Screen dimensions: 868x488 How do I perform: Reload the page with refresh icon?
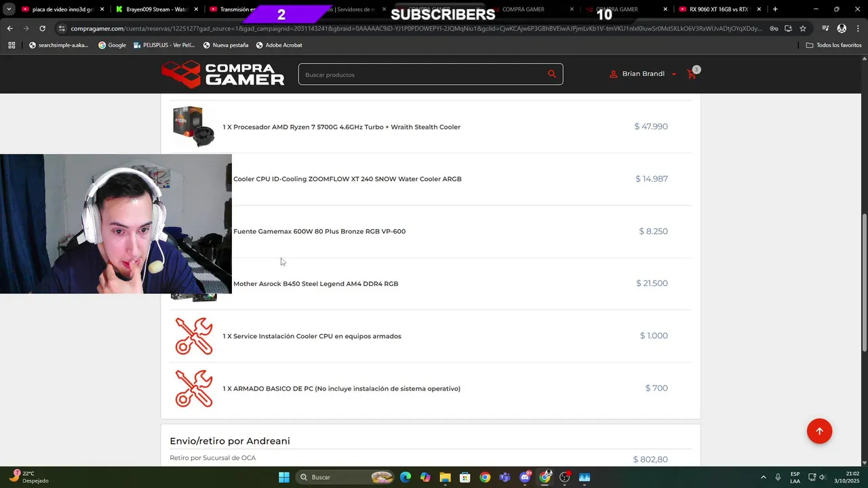(42, 28)
